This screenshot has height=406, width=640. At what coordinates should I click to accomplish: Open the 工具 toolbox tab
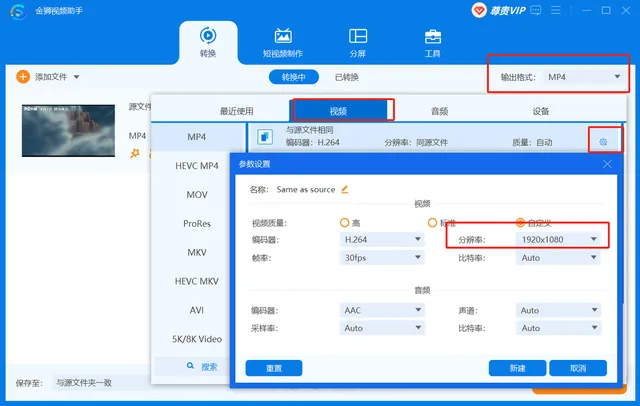click(x=433, y=42)
